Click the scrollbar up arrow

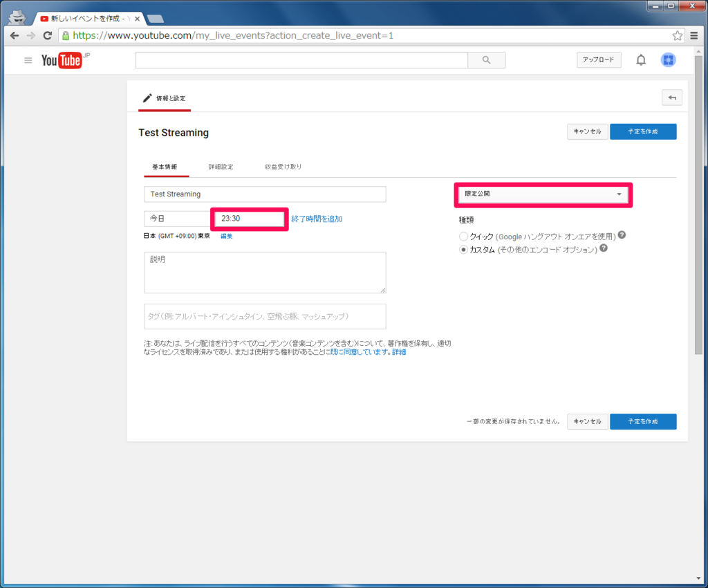coord(698,50)
